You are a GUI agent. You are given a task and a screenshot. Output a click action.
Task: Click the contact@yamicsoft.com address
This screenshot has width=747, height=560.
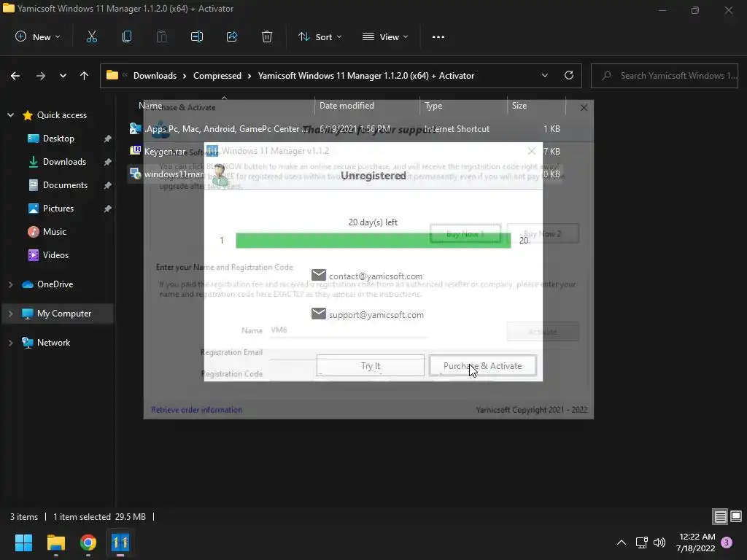click(376, 276)
